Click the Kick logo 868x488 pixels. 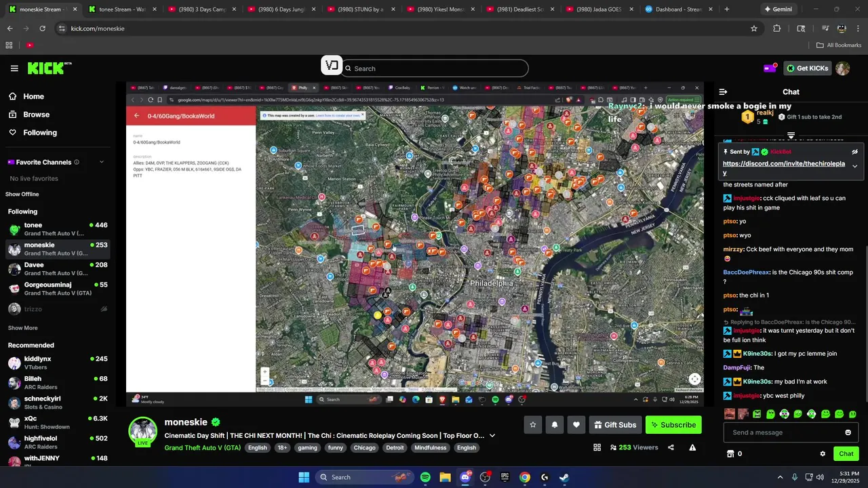[x=50, y=68]
